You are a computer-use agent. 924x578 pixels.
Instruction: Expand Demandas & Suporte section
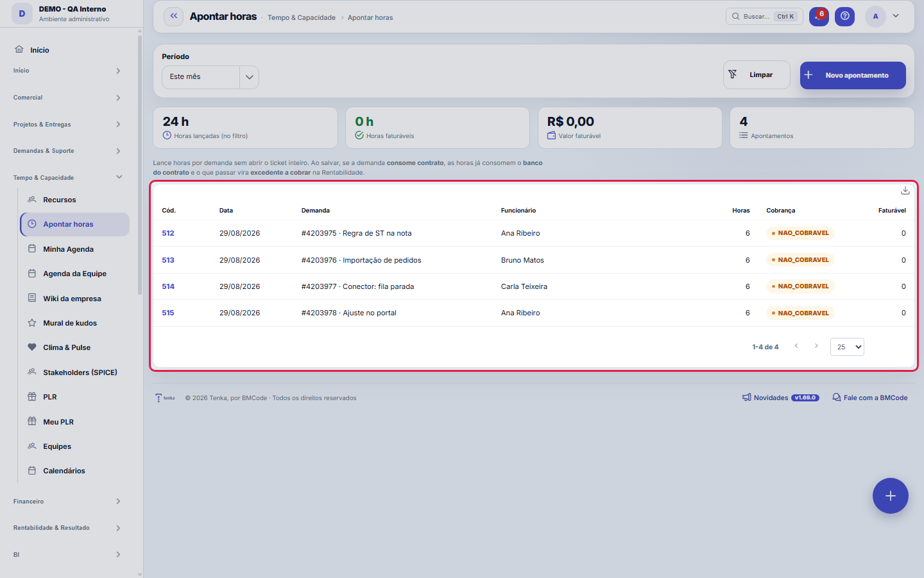(x=67, y=151)
